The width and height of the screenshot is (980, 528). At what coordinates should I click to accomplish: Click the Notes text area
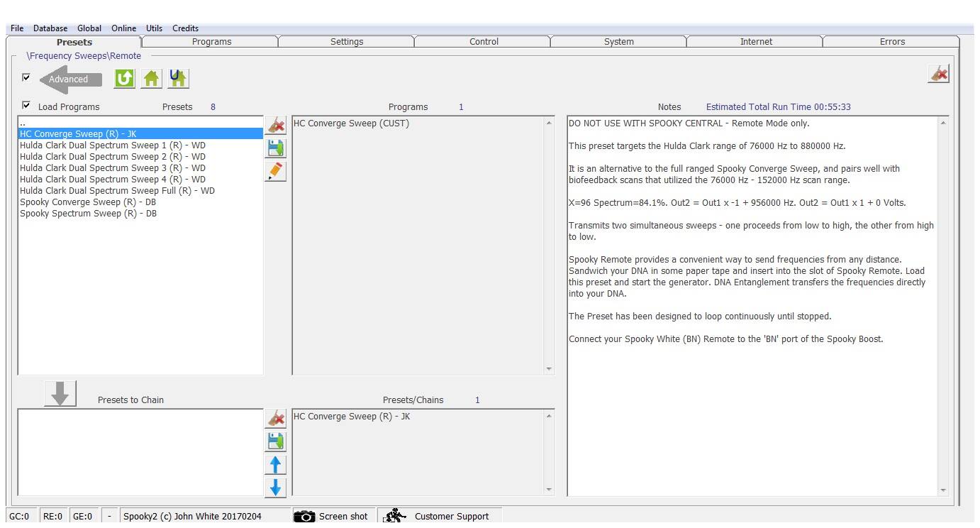[752, 306]
